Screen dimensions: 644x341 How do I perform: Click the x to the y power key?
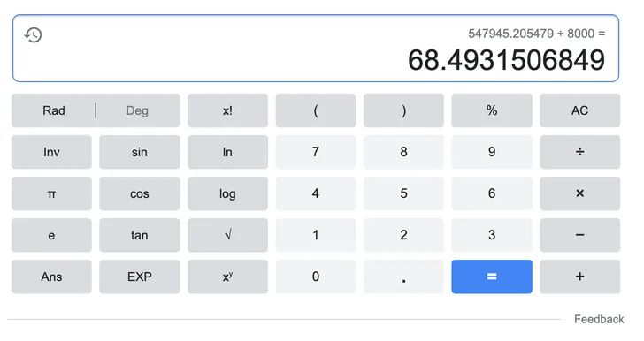(x=227, y=277)
